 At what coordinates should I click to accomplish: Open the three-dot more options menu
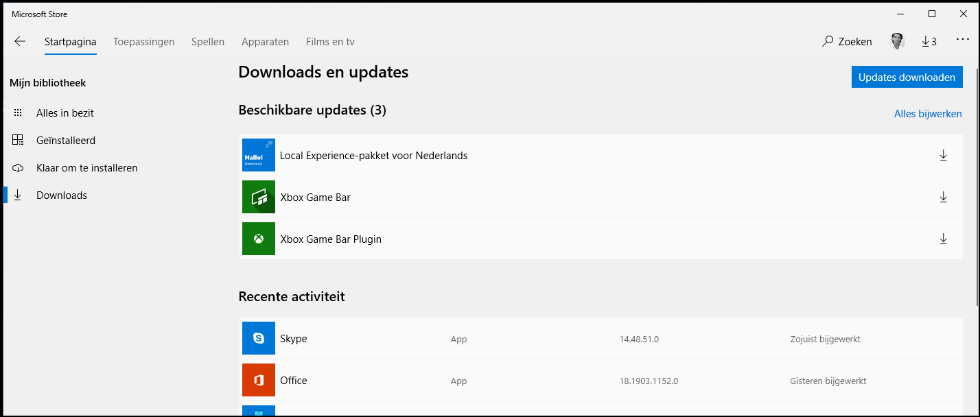click(962, 40)
